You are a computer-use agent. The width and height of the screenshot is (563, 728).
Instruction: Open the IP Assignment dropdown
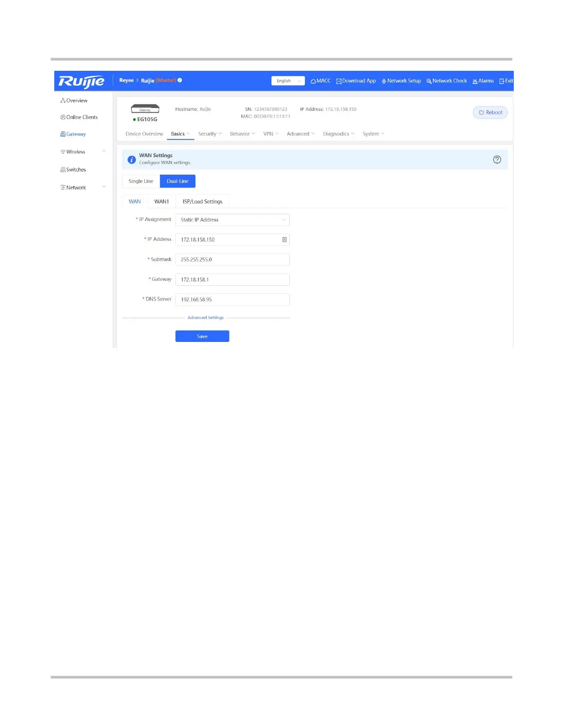click(232, 220)
